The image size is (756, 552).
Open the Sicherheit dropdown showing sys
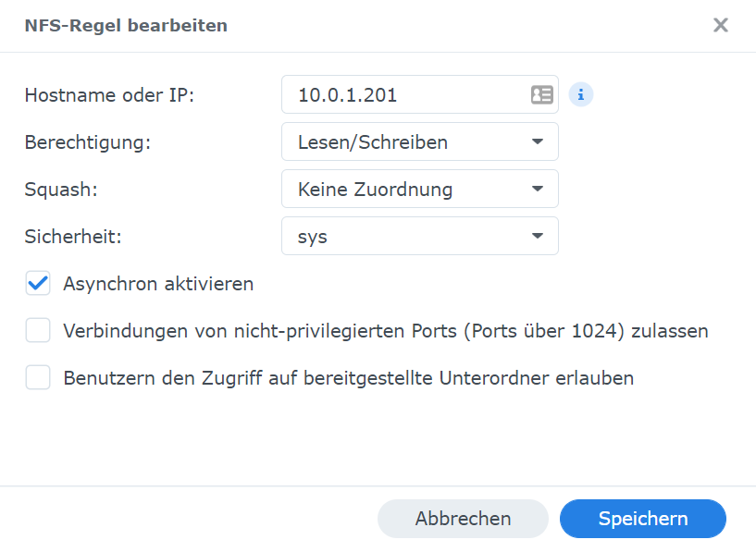(419, 237)
